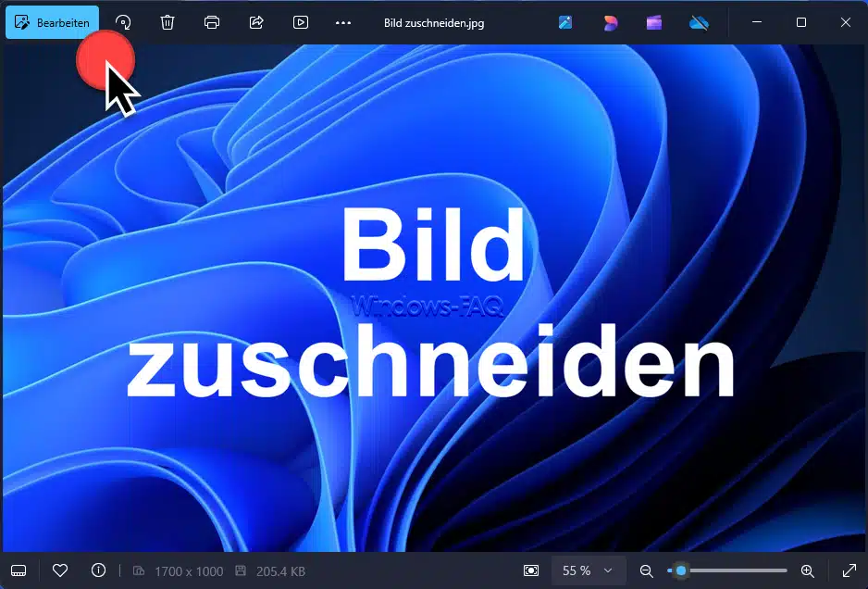Open the Designer app icon
Viewport: 868px width, 589px height.
[610, 23]
